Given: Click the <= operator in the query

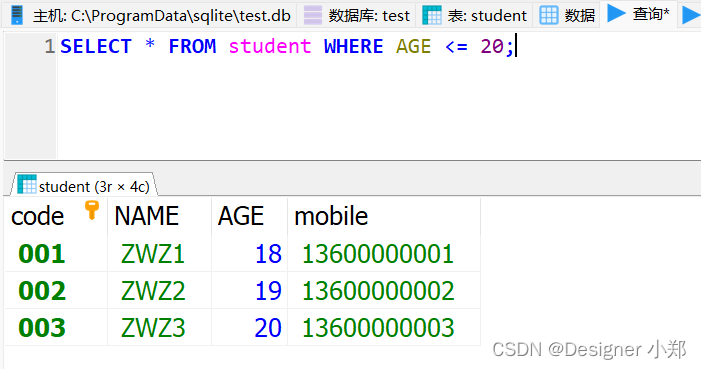Looking at the screenshot, I should tap(456, 47).
